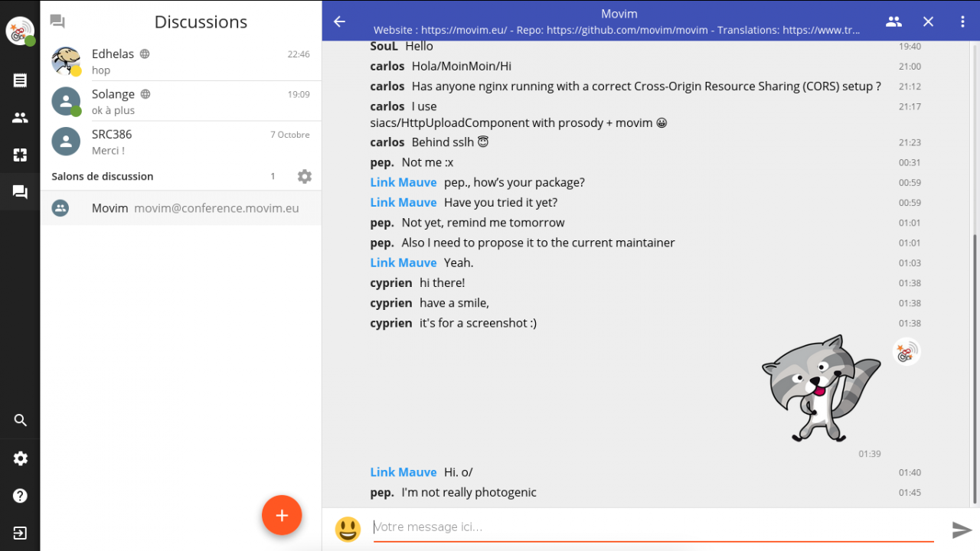Open the emoji picker smiley
The width and height of the screenshot is (980, 551).
coord(348,528)
